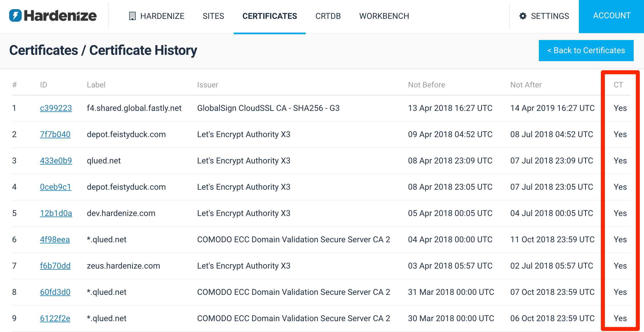Screen dimensions: 644x332
Task: Click the settings gear icon
Action: point(523,16)
